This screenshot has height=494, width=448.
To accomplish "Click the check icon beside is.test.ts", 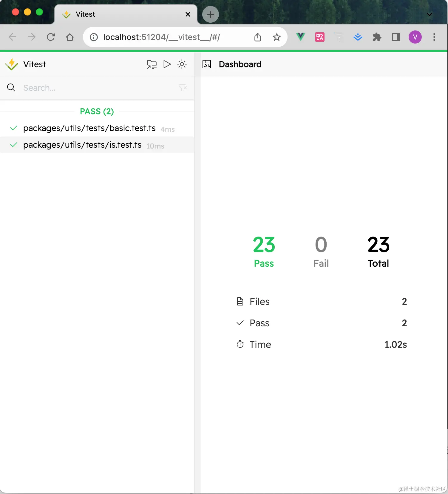I will point(14,145).
